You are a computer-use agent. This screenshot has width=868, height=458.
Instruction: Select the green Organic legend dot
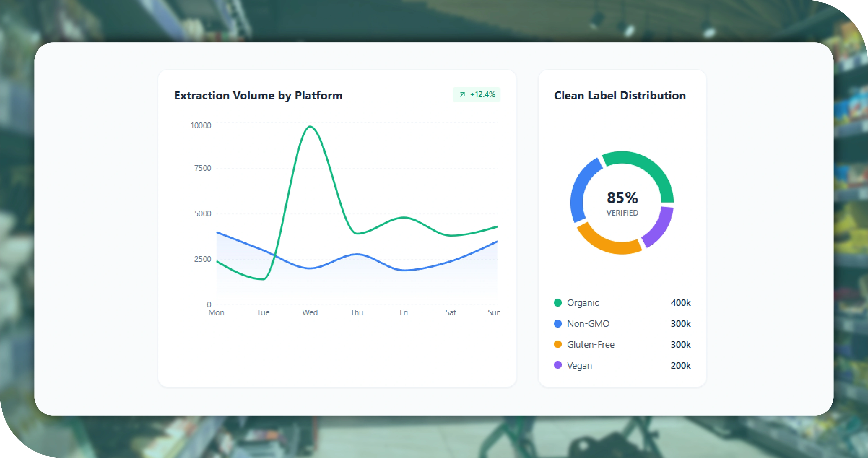coord(558,303)
